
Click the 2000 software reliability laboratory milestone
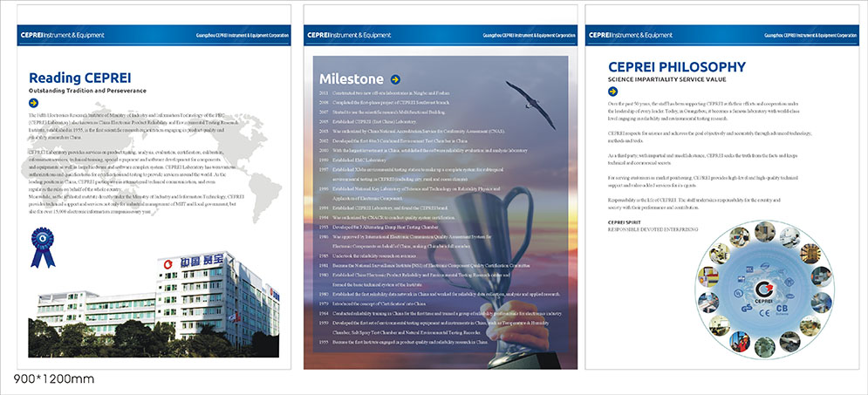423,151
